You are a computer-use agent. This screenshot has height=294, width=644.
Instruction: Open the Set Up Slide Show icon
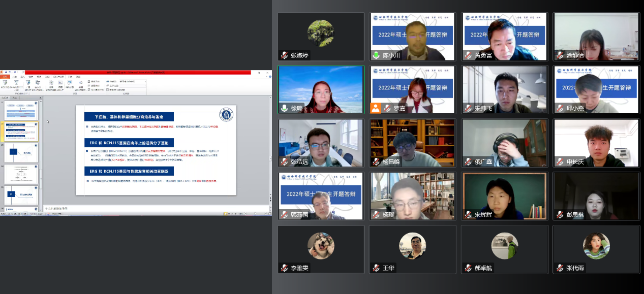[51, 83]
